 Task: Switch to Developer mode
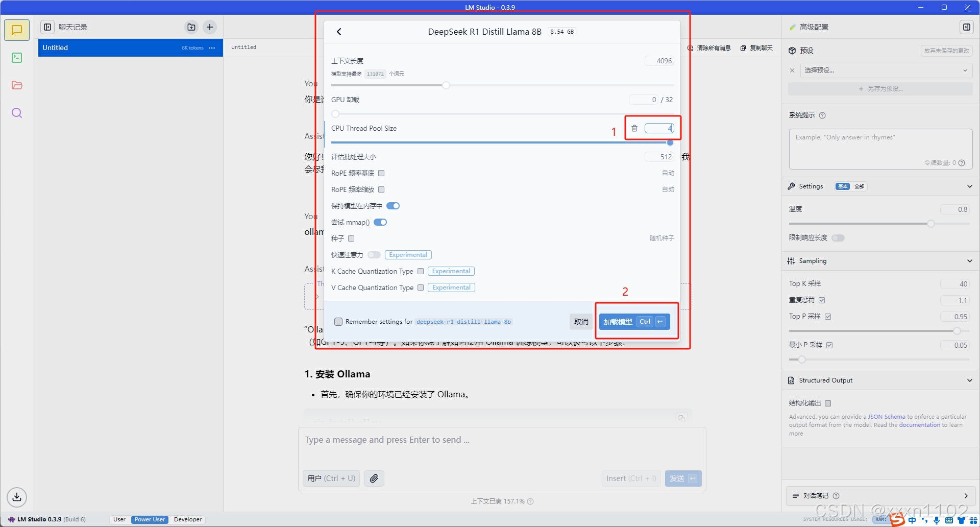click(188, 519)
